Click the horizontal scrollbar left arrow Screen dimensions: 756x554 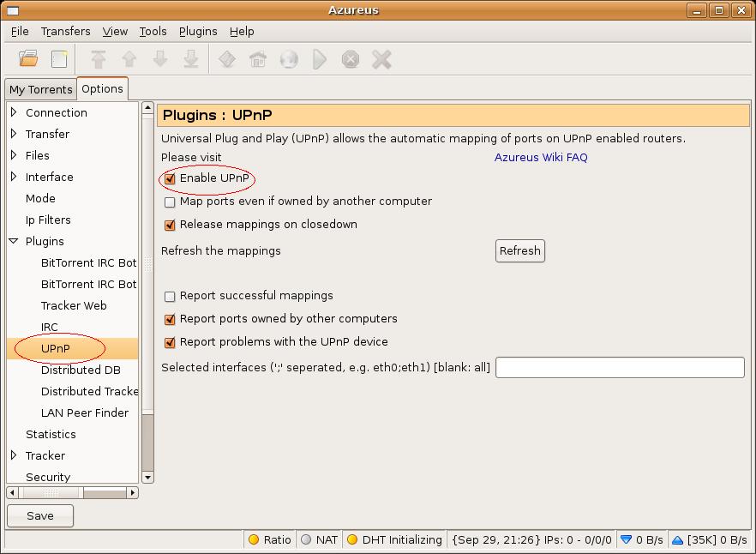(12, 493)
